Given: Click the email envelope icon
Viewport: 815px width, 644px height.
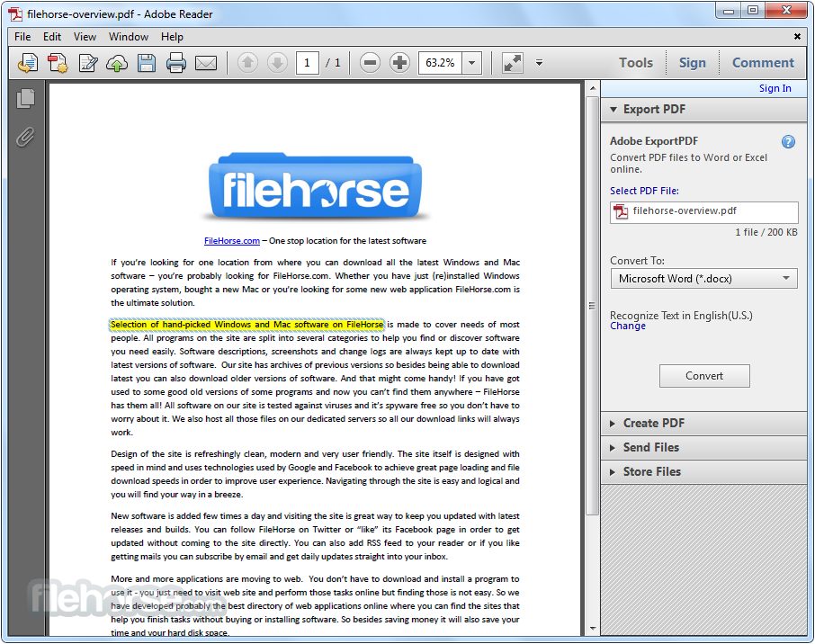Looking at the screenshot, I should [206, 63].
